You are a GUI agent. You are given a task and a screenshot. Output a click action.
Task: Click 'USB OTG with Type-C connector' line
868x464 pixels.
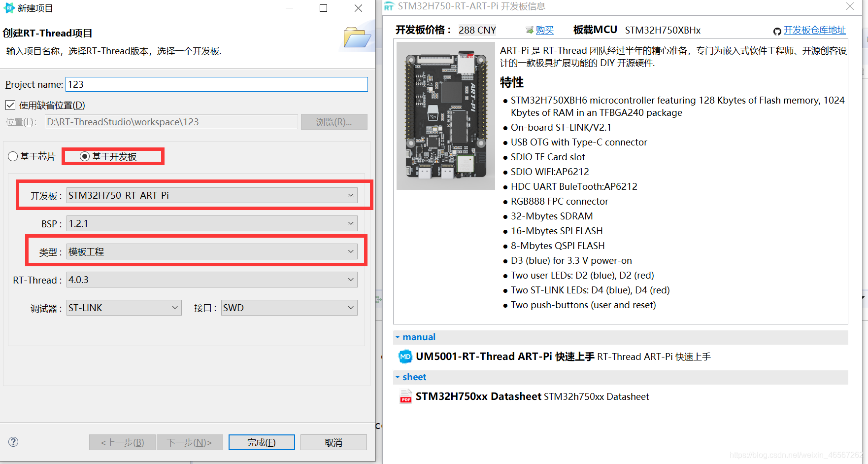coord(579,142)
